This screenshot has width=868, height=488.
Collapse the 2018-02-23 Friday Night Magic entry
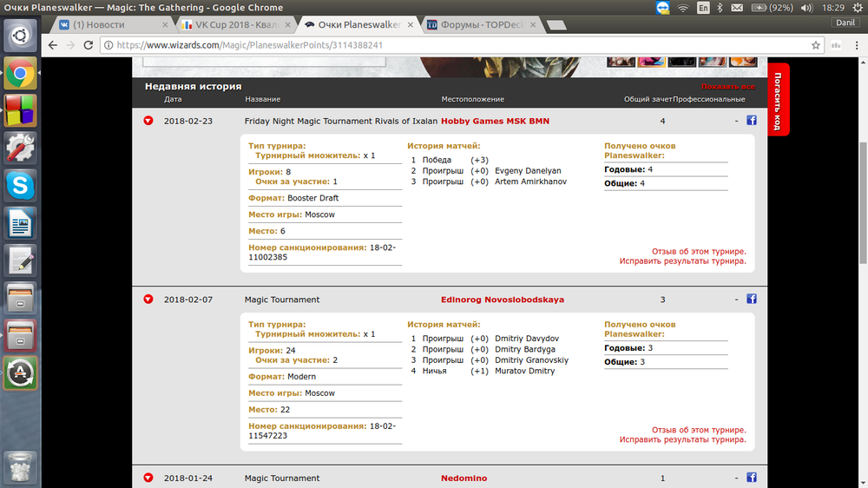click(148, 121)
